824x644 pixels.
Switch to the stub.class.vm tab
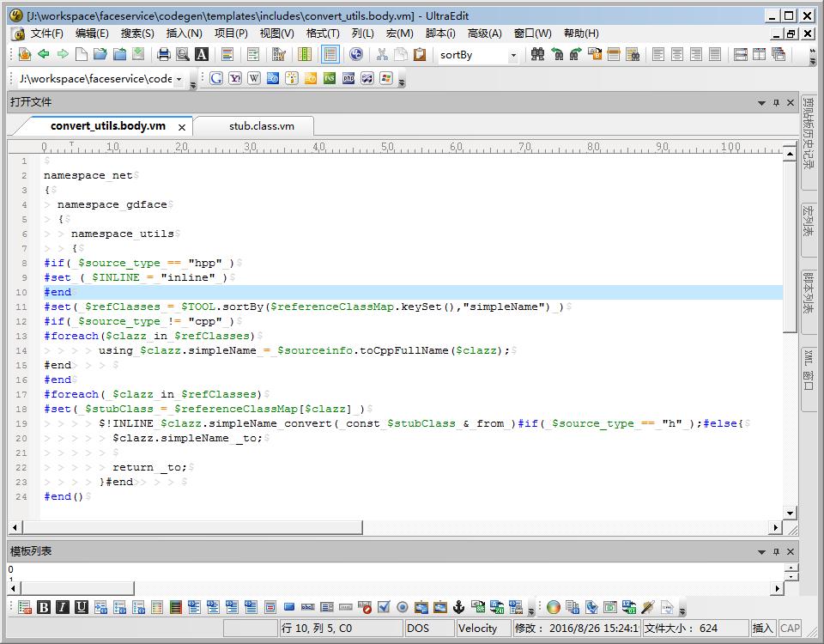[x=261, y=126]
